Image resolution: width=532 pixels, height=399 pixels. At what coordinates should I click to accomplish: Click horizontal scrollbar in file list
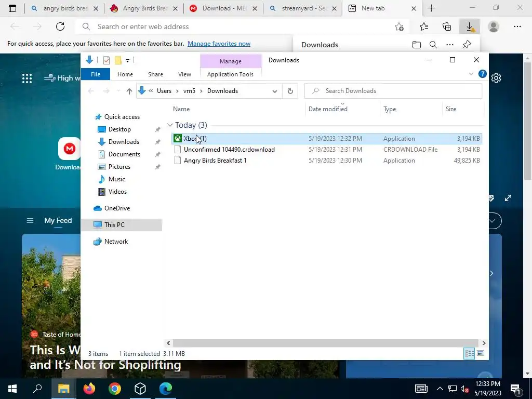click(325, 343)
